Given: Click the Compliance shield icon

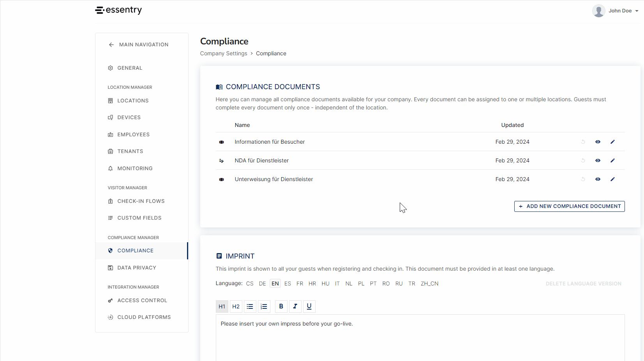Looking at the screenshot, I should (x=110, y=251).
